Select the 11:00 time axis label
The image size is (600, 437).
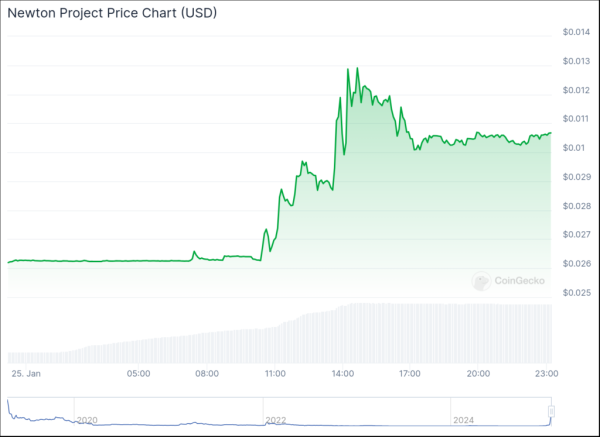tap(275, 373)
